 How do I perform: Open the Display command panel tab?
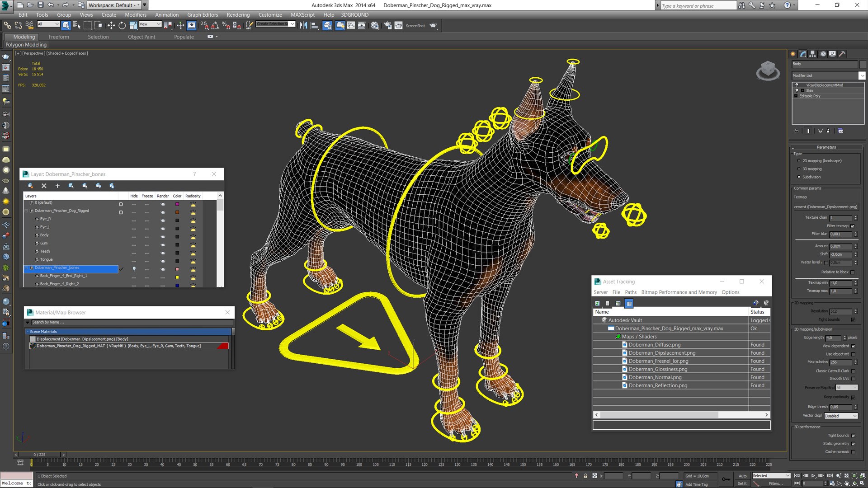coord(832,54)
